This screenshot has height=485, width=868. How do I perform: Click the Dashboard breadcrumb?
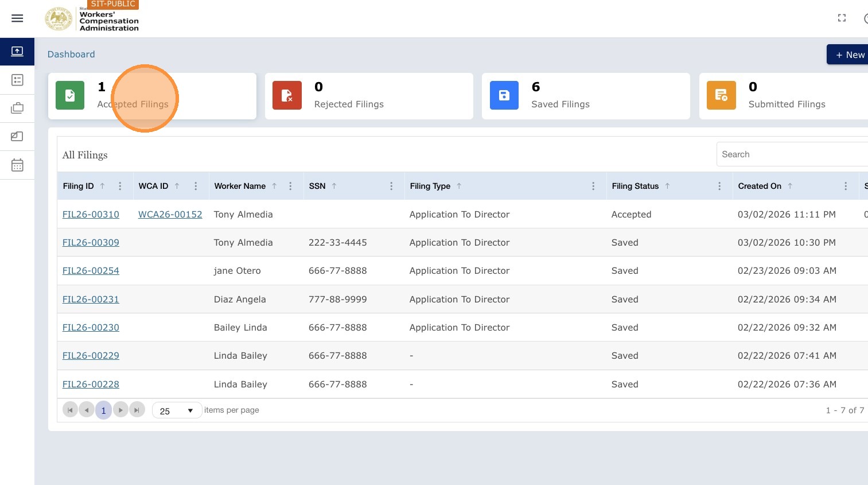coord(71,54)
